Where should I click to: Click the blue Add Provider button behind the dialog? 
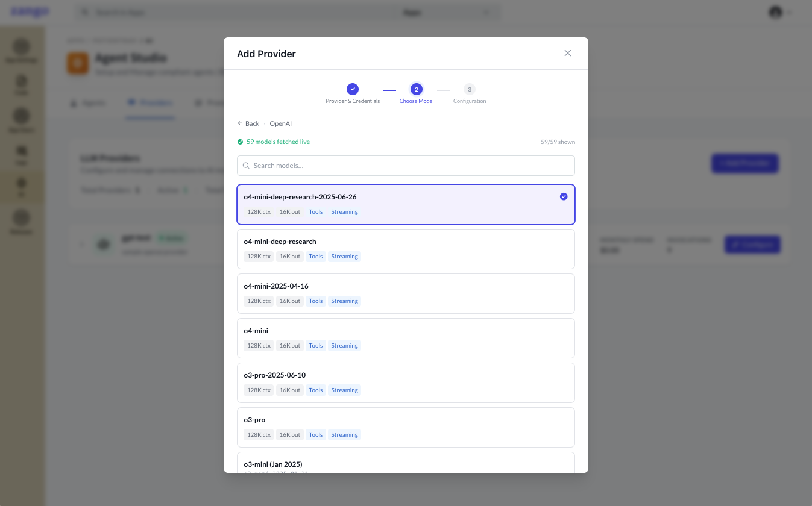pyautogui.click(x=744, y=163)
